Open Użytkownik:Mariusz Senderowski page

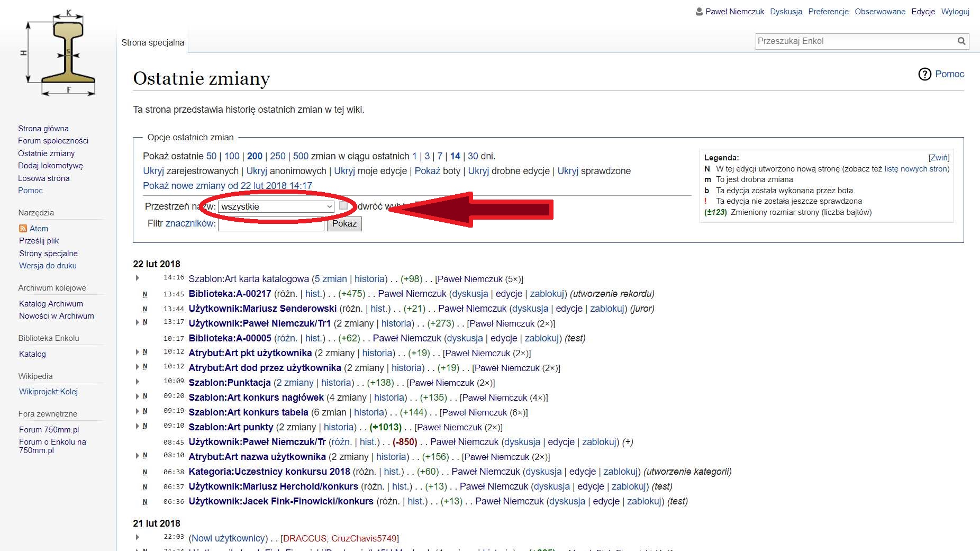pos(262,309)
